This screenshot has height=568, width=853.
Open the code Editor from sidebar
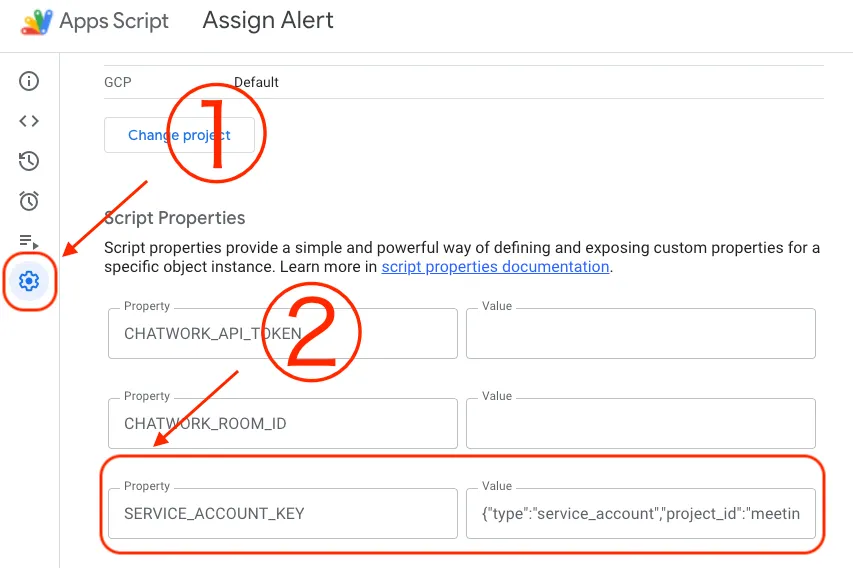(29, 121)
